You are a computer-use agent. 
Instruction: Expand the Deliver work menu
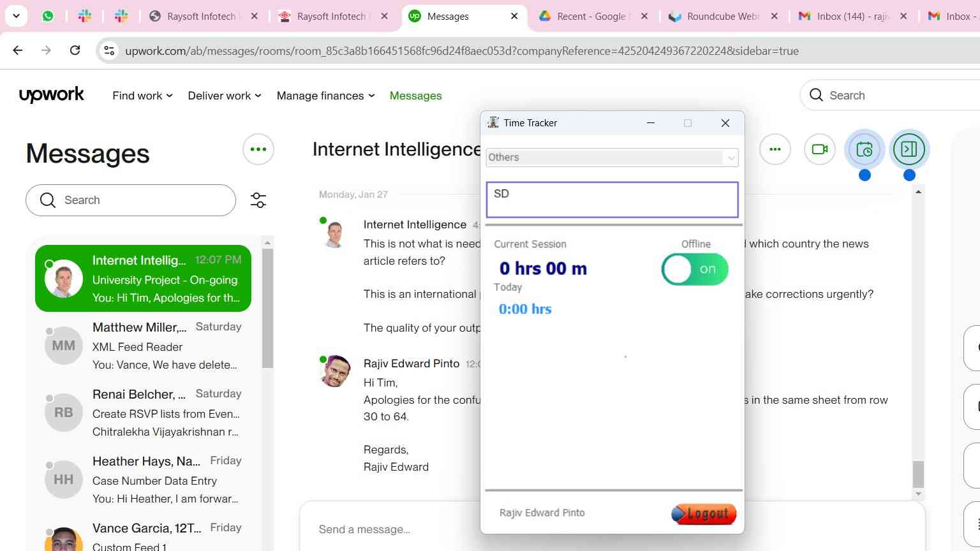pos(225,96)
